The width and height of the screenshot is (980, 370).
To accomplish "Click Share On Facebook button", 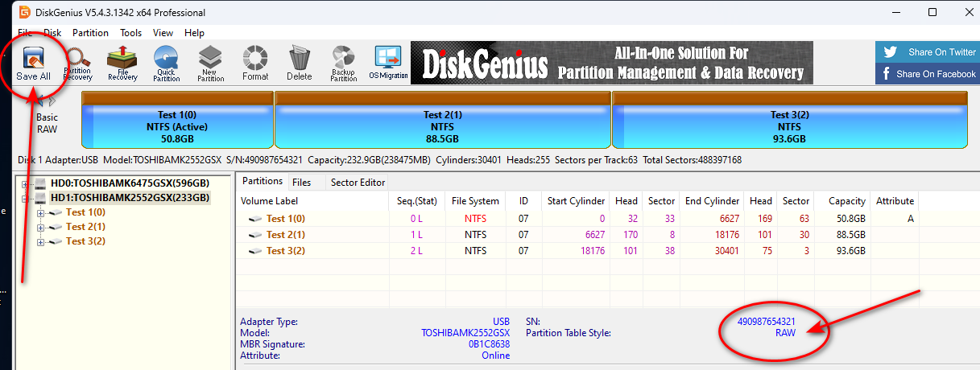I will pos(927,74).
